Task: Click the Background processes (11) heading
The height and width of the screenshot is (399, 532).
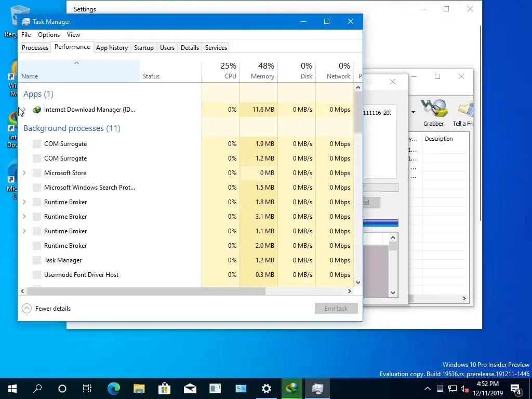Action: pyautogui.click(x=72, y=128)
